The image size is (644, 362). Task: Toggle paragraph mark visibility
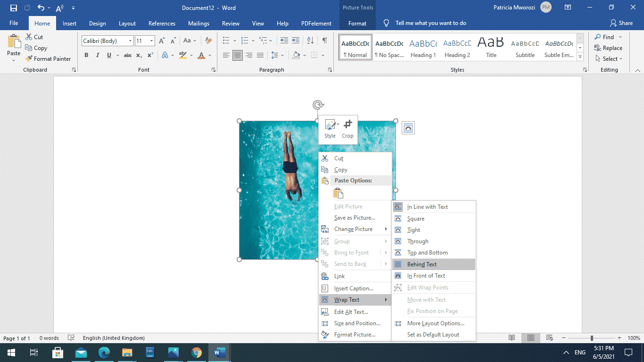tap(324, 41)
